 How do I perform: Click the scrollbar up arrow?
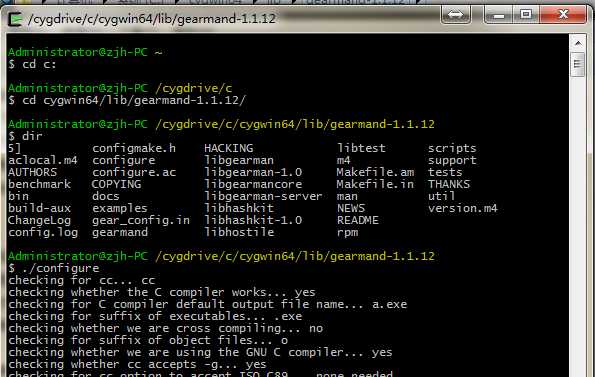click(578, 43)
